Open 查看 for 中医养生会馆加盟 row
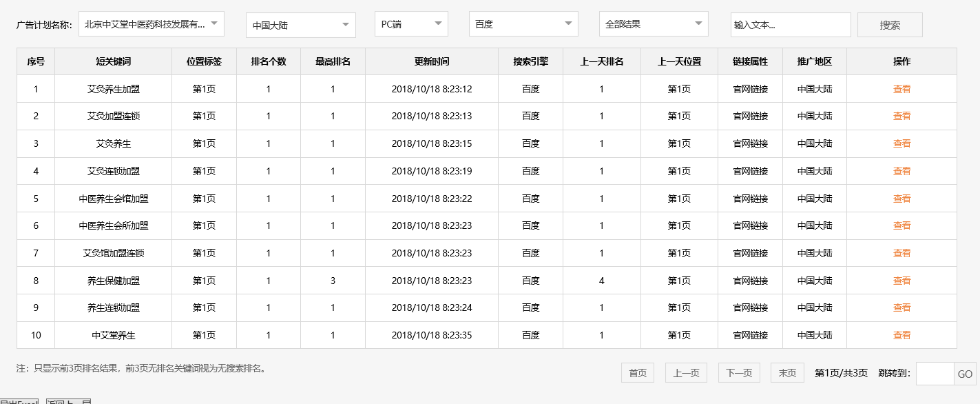 tap(901, 198)
